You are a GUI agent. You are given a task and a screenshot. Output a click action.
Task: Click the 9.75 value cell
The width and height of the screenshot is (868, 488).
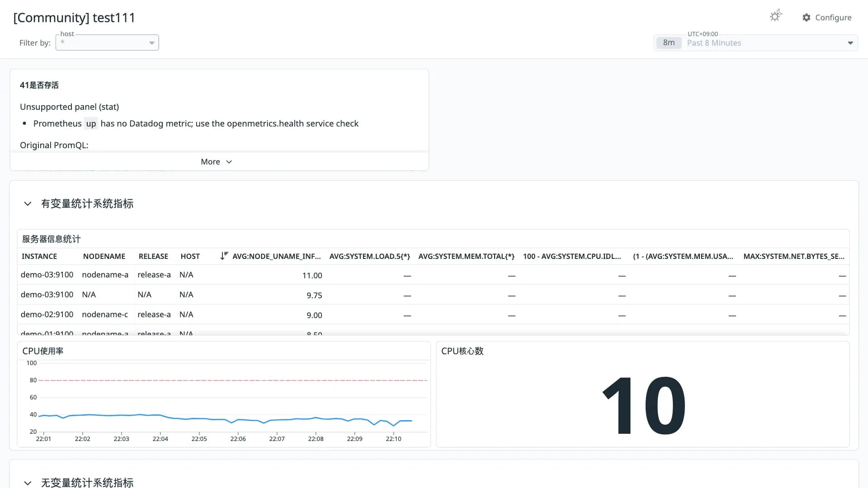(314, 296)
